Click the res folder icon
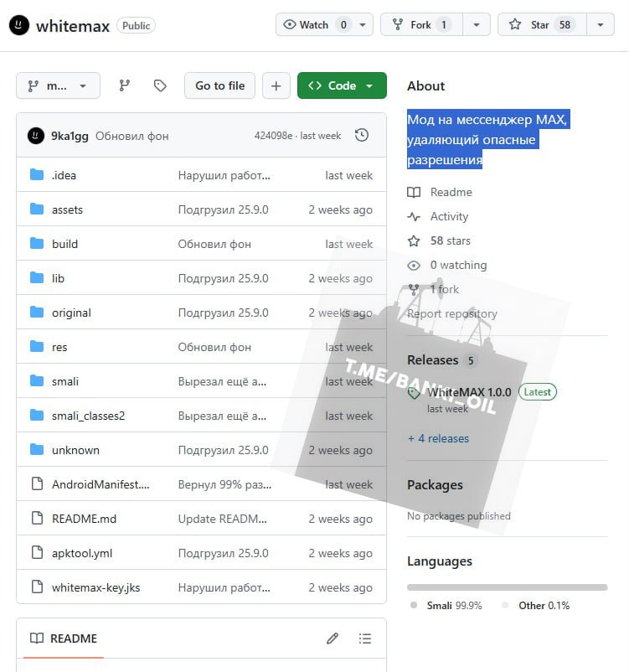This screenshot has height=672, width=629. coord(37,346)
